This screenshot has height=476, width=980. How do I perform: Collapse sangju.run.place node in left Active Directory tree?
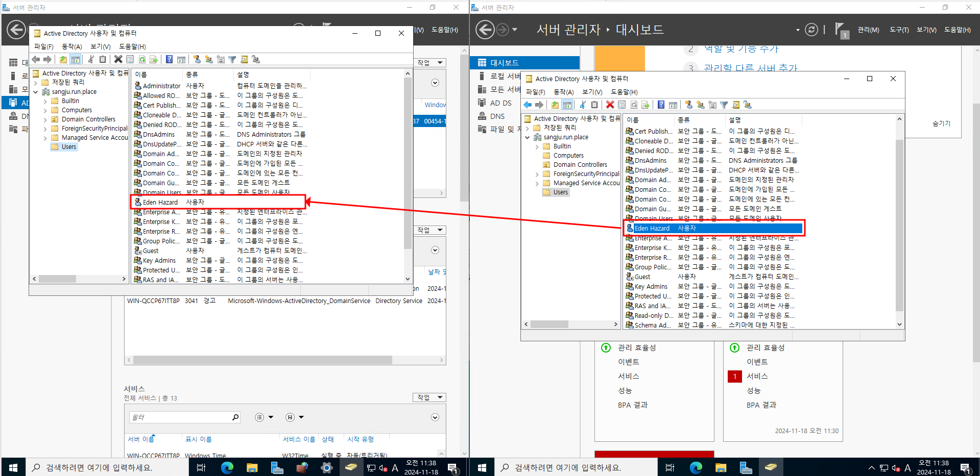(x=36, y=92)
